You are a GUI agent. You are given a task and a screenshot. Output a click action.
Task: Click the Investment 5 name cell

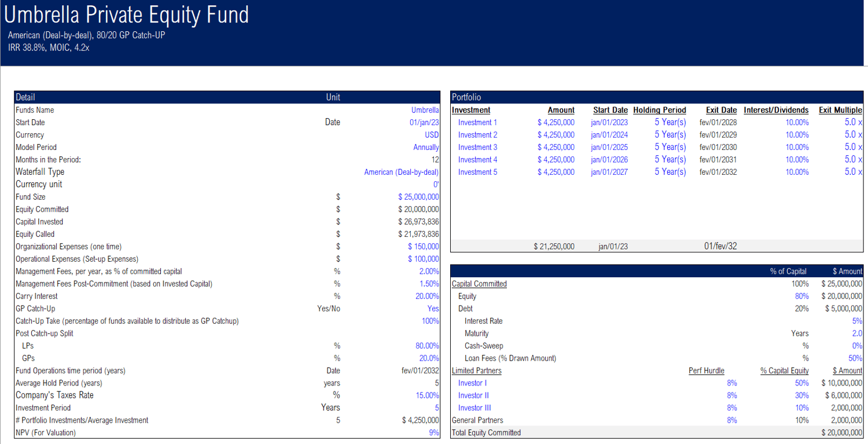point(477,172)
